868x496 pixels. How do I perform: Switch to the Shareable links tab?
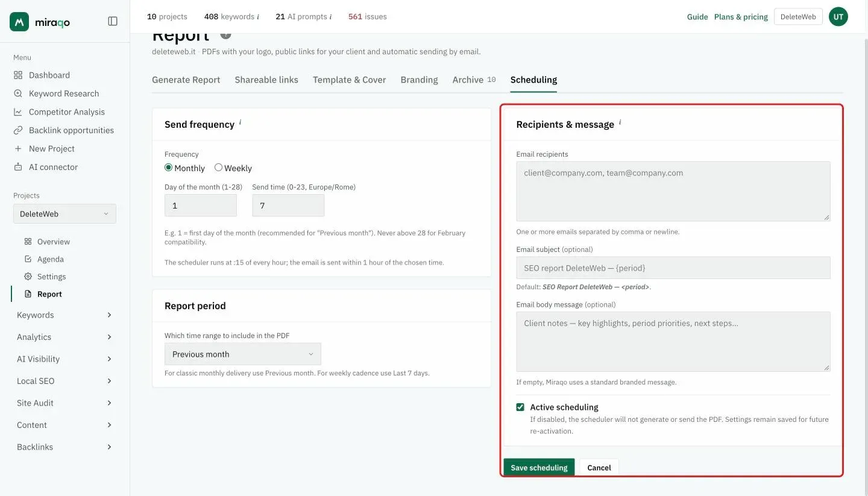[266, 80]
